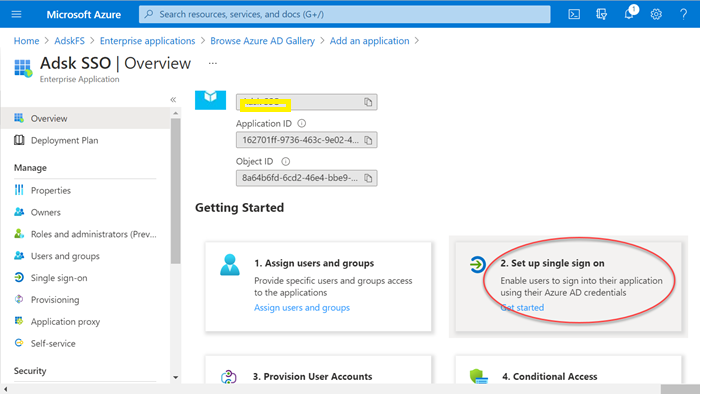Open portal settings gear

coord(656,14)
